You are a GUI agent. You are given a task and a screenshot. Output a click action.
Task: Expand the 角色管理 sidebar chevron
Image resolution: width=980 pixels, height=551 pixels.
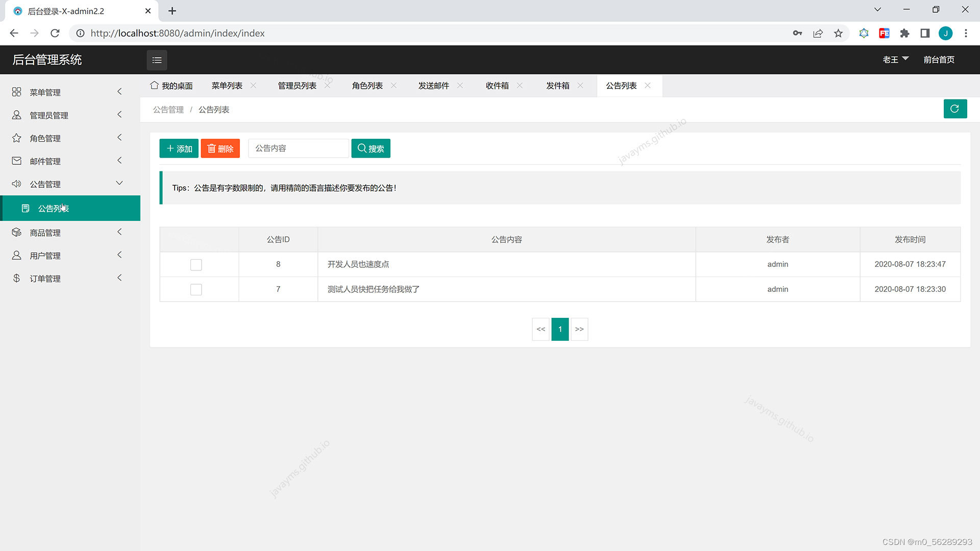(x=119, y=137)
